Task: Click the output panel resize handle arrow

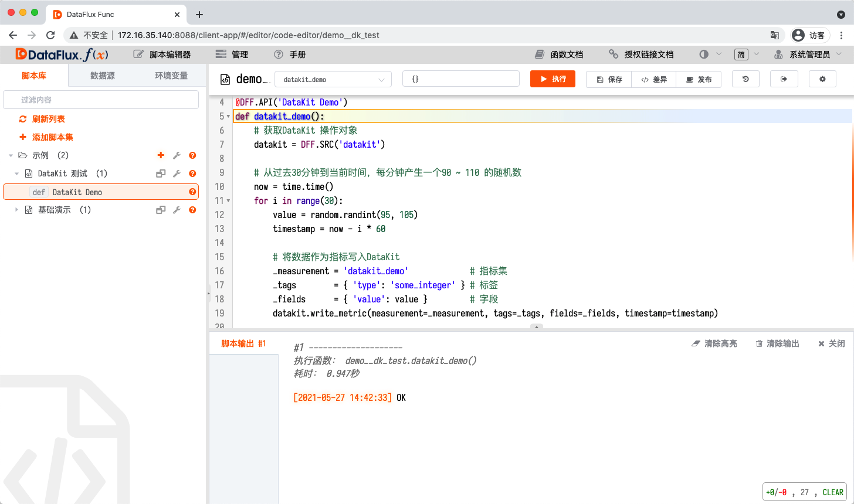Action: coord(537,326)
